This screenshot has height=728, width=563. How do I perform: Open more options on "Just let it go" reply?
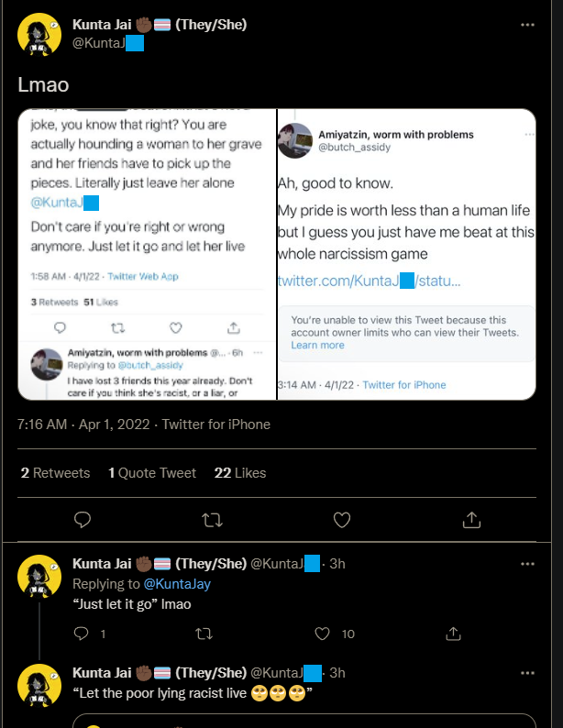(x=527, y=564)
